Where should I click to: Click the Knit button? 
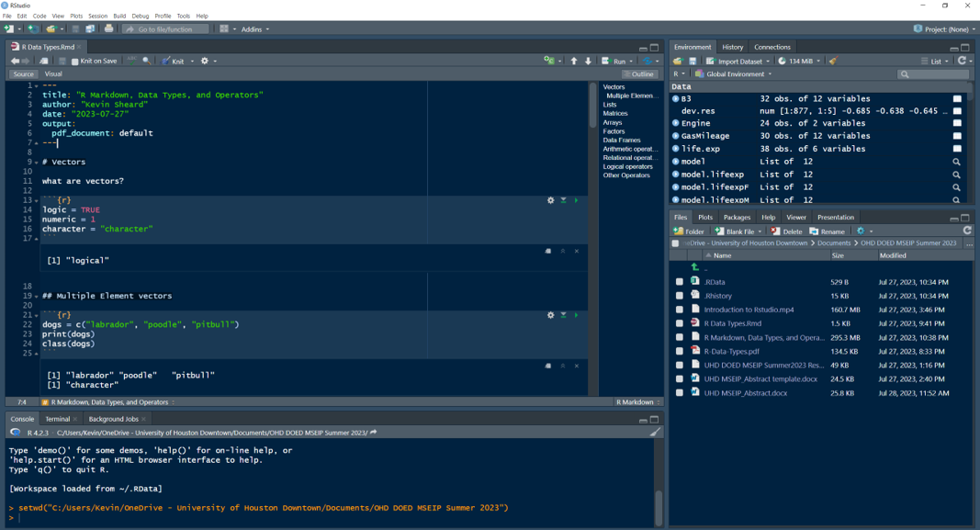click(173, 62)
